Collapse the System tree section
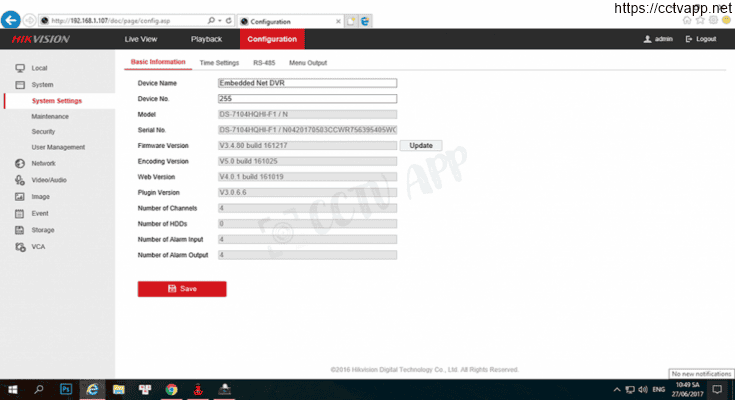The width and height of the screenshot is (735, 400). (42, 85)
